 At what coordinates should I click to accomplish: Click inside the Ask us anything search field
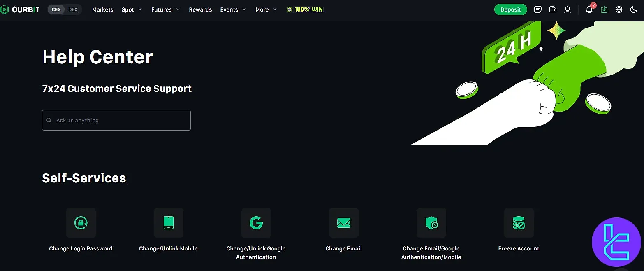116,120
